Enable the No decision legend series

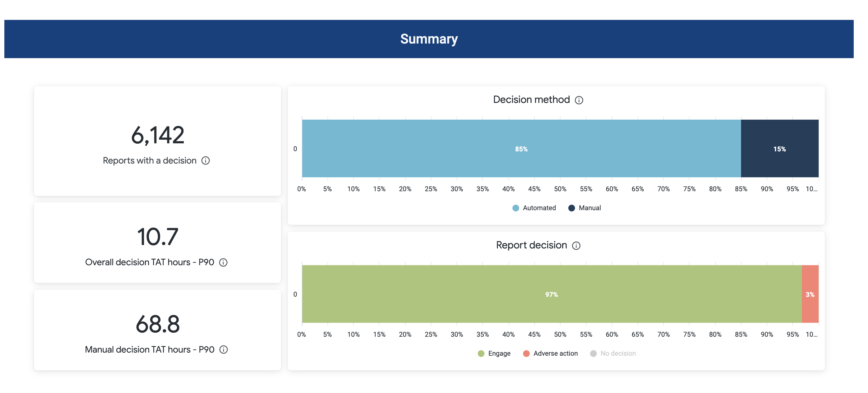[618, 354]
